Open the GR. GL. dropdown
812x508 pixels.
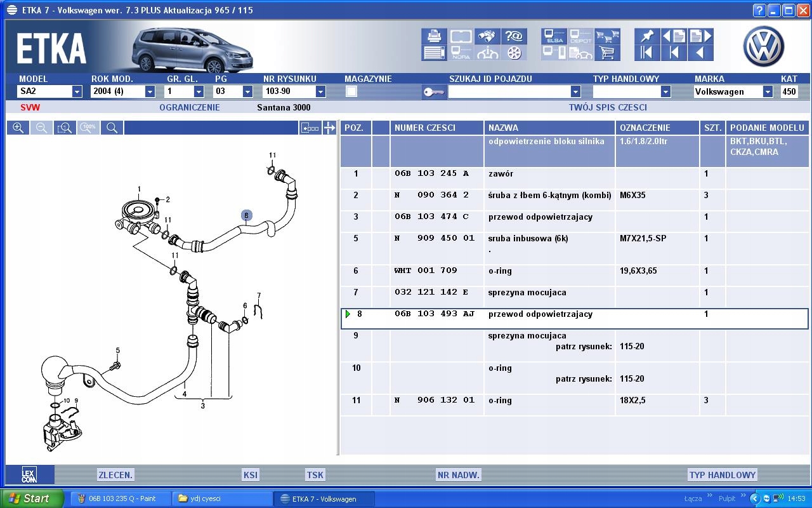click(x=199, y=91)
